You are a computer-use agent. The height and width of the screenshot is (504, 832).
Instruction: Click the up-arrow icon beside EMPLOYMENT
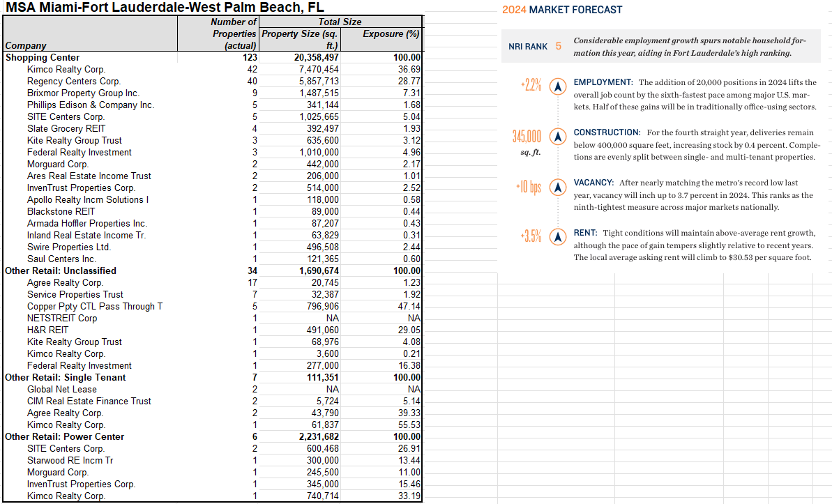tap(557, 86)
